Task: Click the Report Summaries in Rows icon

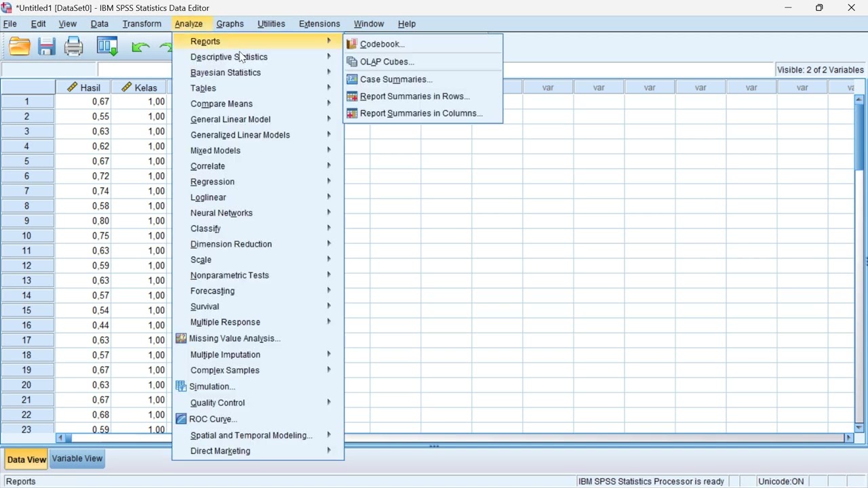Action: 352,96
